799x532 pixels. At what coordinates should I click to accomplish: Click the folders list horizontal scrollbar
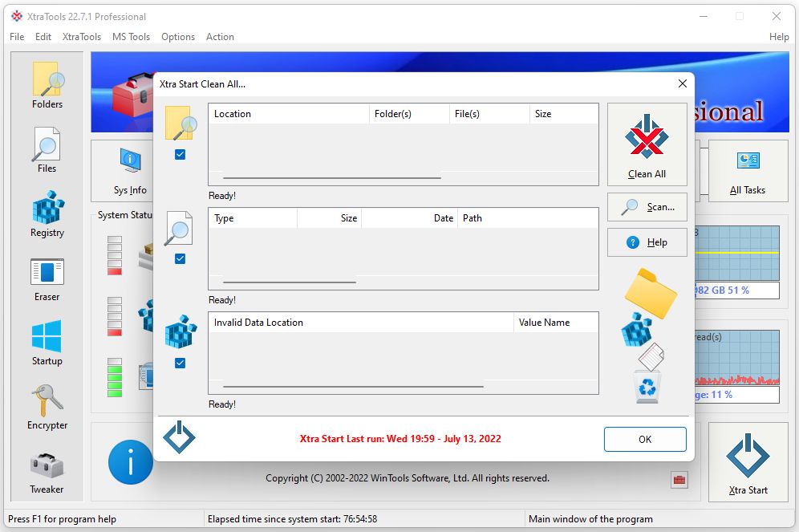coord(332,178)
